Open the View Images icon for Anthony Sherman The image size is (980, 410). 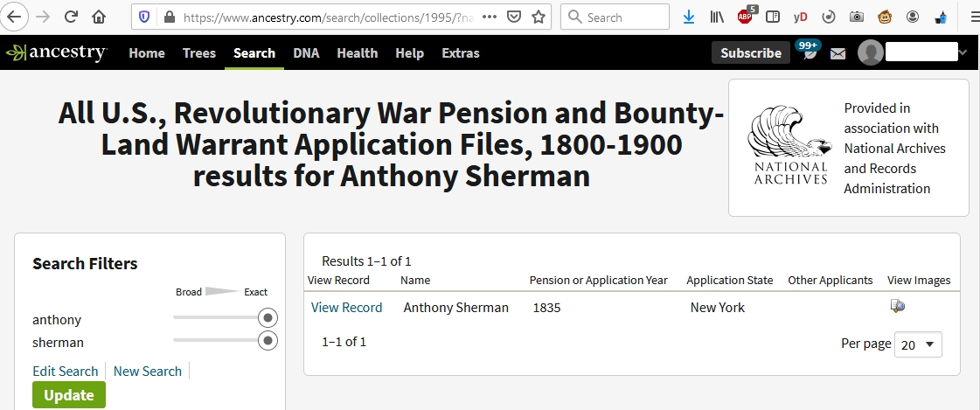tap(898, 306)
